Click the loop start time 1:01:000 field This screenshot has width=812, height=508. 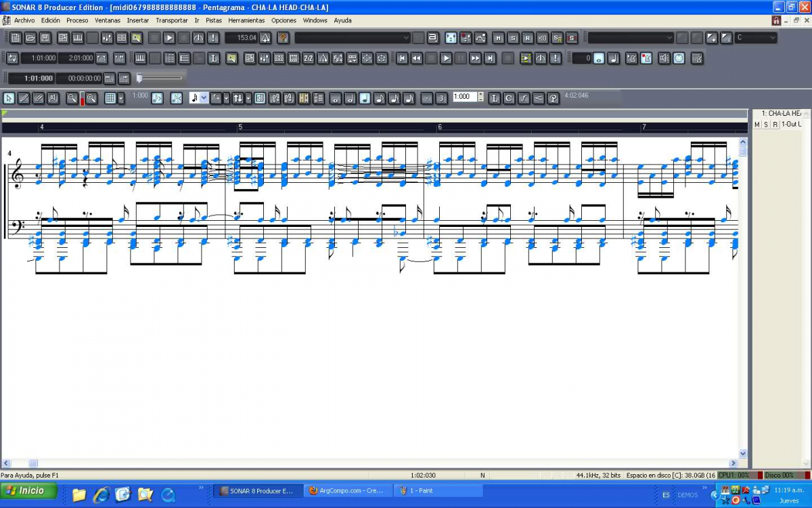39,58
